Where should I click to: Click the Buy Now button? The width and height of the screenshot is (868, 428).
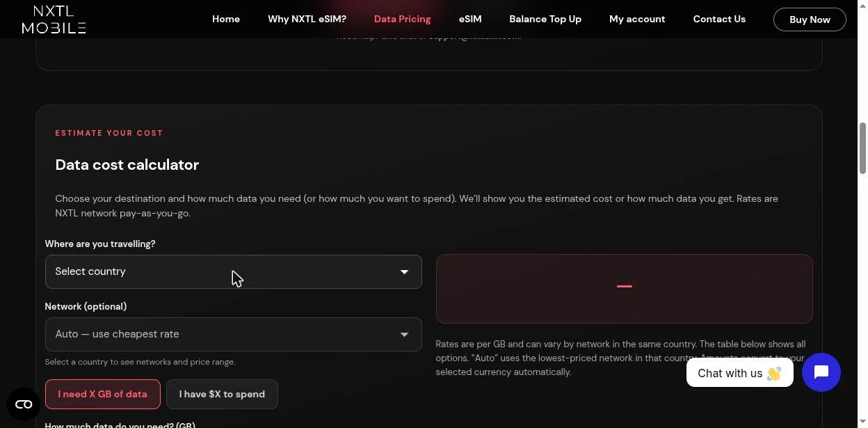tap(810, 19)
